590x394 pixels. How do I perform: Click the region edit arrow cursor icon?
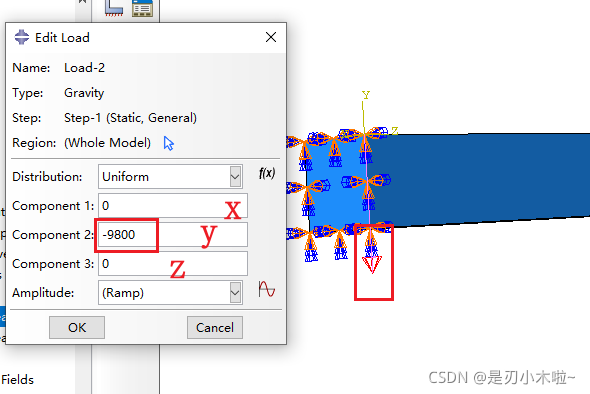coord(169,143)
